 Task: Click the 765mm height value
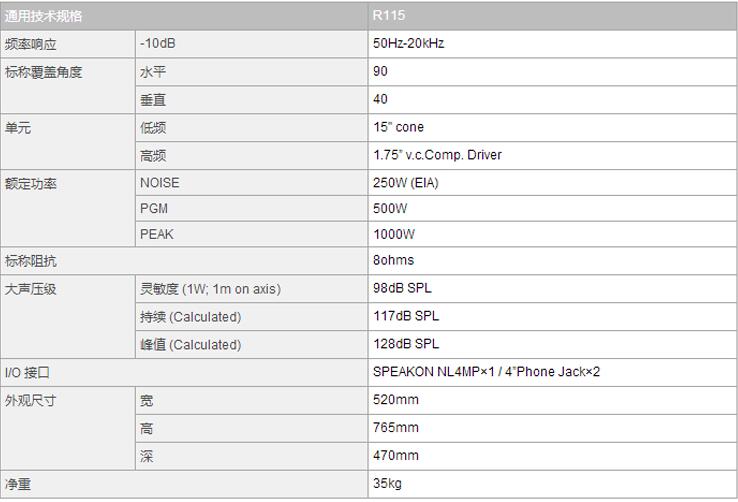point(395,428)
